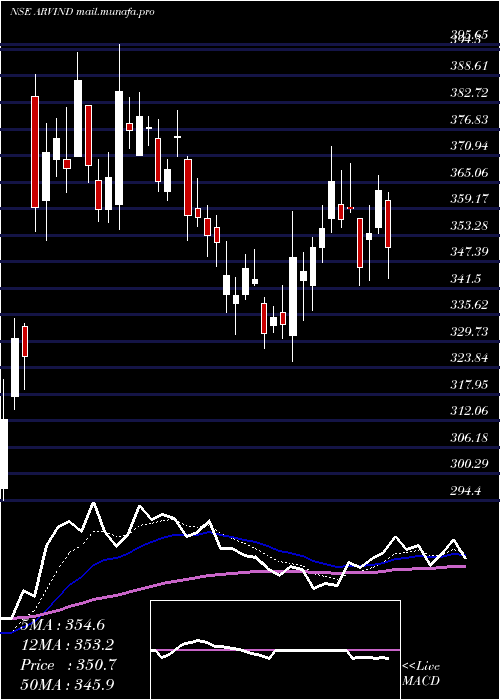Image resolution: width=500 pixels, height=700 pixels.
Task: Click the 329.73 price axis label
Action: click(x=469, y=332)
